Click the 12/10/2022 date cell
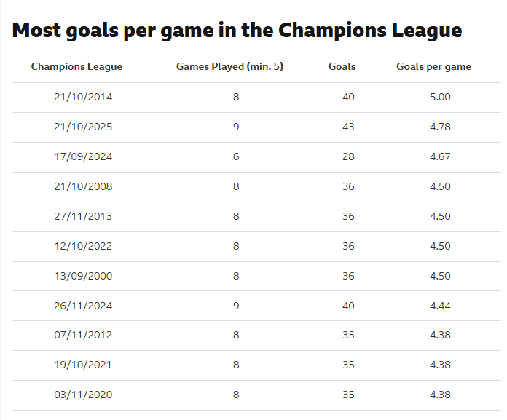507x420 pixels. [x=83, y=246]
